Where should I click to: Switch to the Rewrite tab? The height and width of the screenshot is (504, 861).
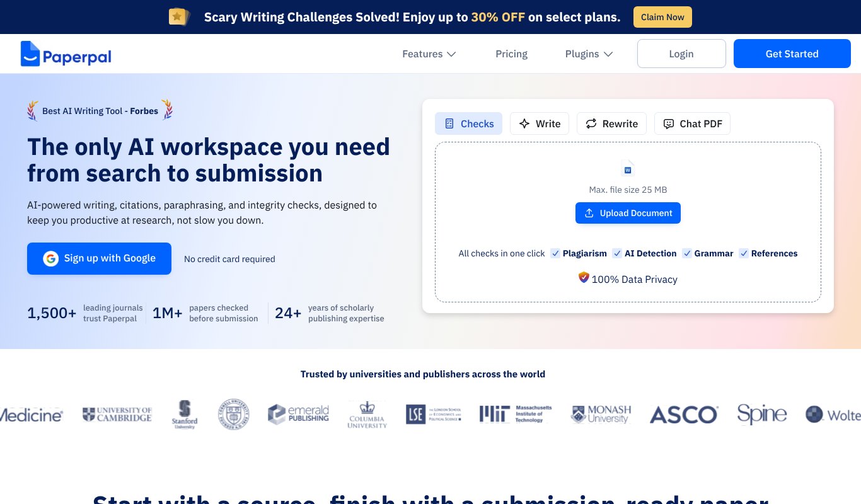[612, 123]
